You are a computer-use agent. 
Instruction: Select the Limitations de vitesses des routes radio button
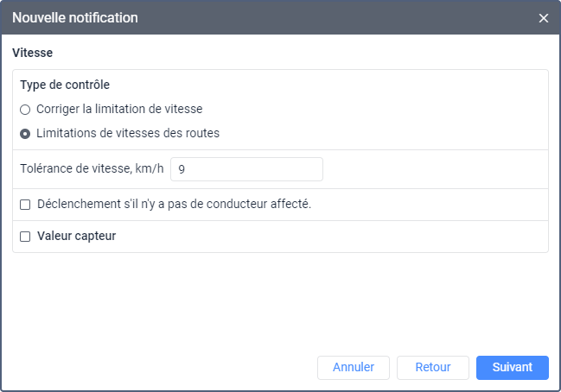pyautogui.click(x=25, y=134)
